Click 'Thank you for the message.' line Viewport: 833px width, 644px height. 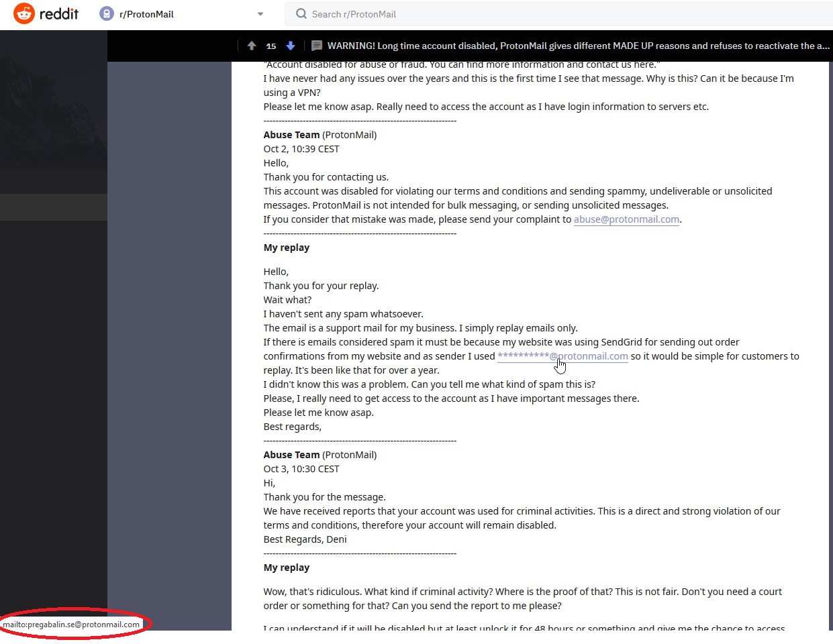click(x=325, y=497)
